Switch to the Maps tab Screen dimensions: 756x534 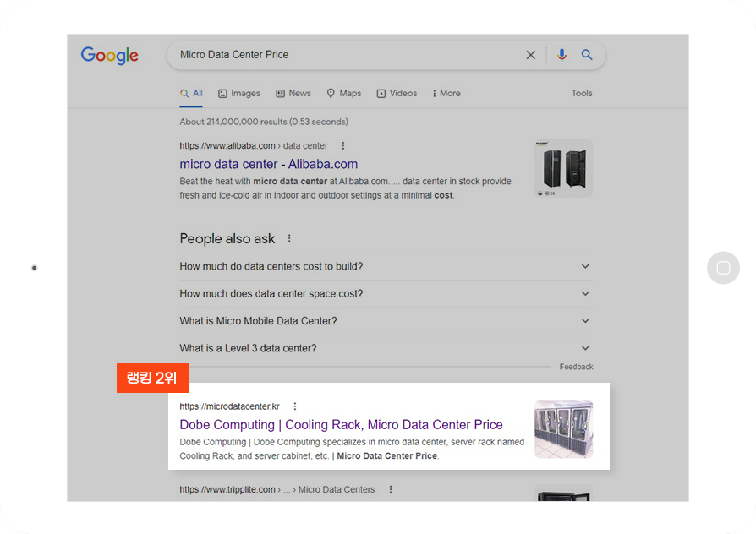(x=344, y=94)
